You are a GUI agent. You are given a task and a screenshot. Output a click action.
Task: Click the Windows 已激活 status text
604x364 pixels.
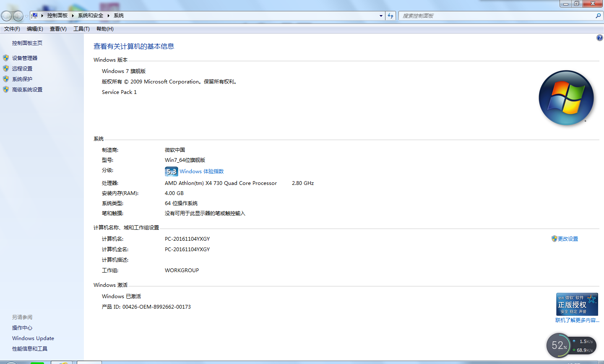[x=121, y=296]
